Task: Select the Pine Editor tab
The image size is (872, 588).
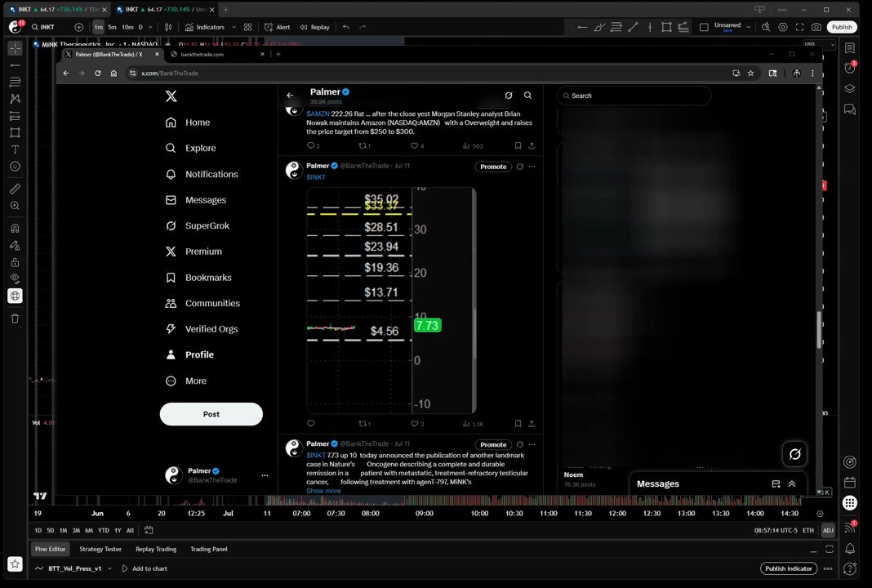Action: (x=50, y=549)
